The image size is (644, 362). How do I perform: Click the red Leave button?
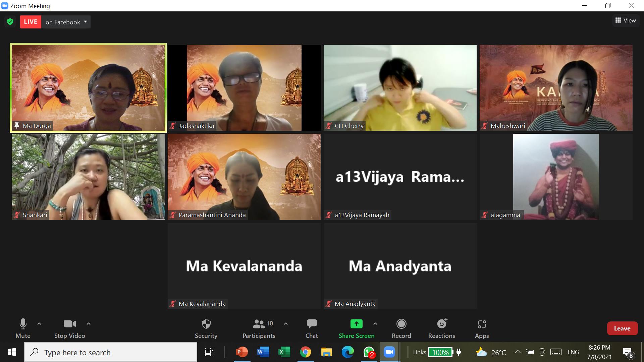tap(622, 328)
